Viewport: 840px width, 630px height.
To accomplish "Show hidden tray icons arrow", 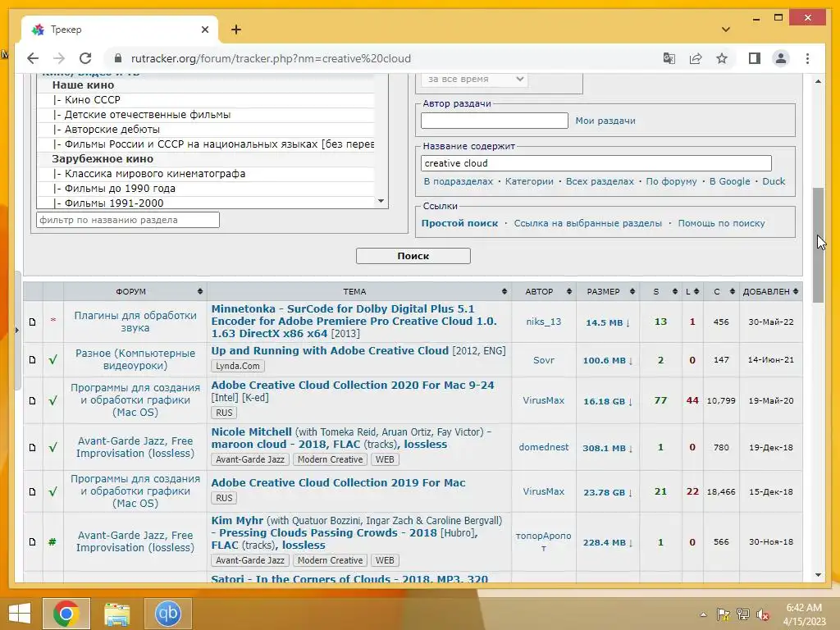I will [x=703, y=614].
